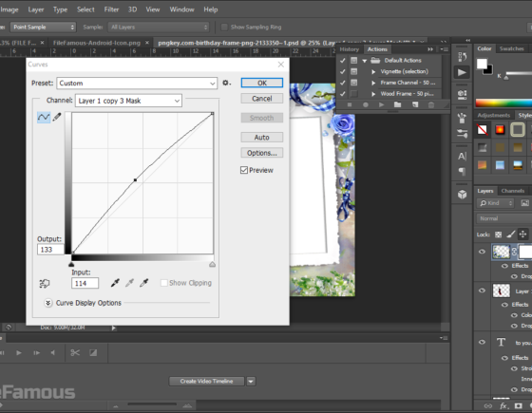Click the white input level slider
Viewport: 532px width, 413px height.
[x=213, y=264]
